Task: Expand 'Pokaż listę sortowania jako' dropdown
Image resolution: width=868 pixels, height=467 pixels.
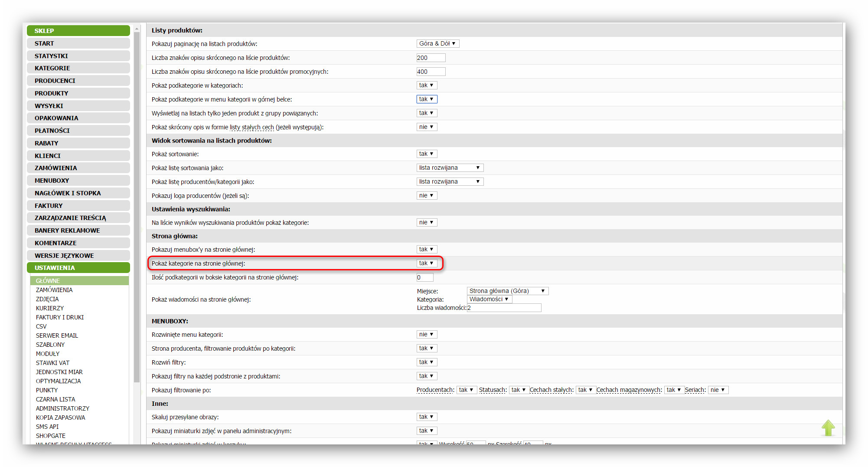Action: pyautogui.click(x=450, y=168)
